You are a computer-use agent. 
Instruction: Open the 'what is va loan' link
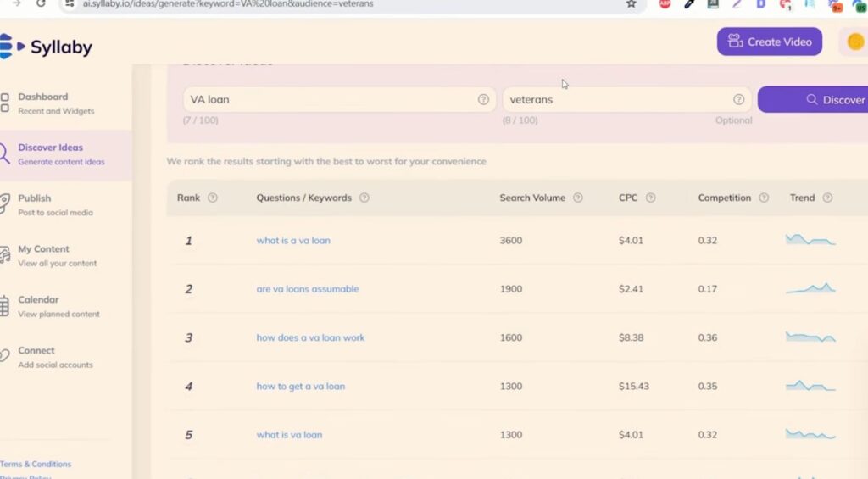(290, 435)
